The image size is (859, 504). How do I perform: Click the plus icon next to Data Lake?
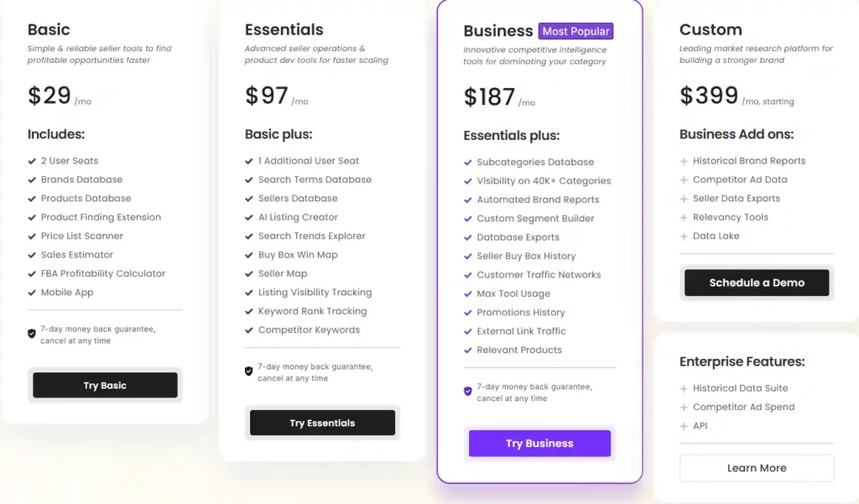pyautogui.click(x=685, y=236)
